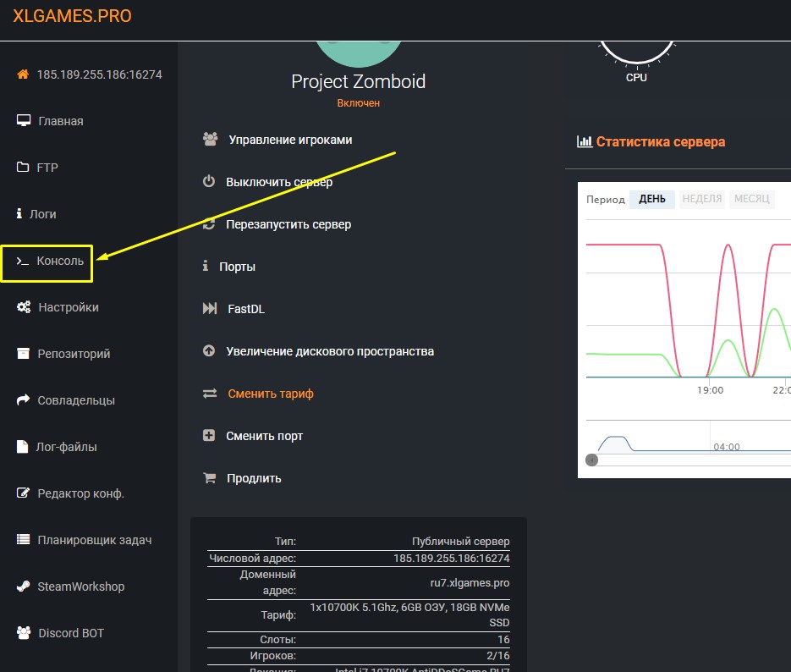Image resolution: width=791 pixels, height=672 pixels.
Task: Click the shopping cart icon for Продлить
Action: pyautogui.click(x=209, y=477)
